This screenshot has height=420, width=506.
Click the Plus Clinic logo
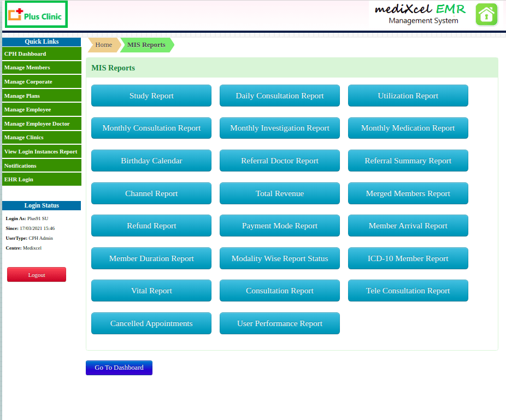pos(36,15)
